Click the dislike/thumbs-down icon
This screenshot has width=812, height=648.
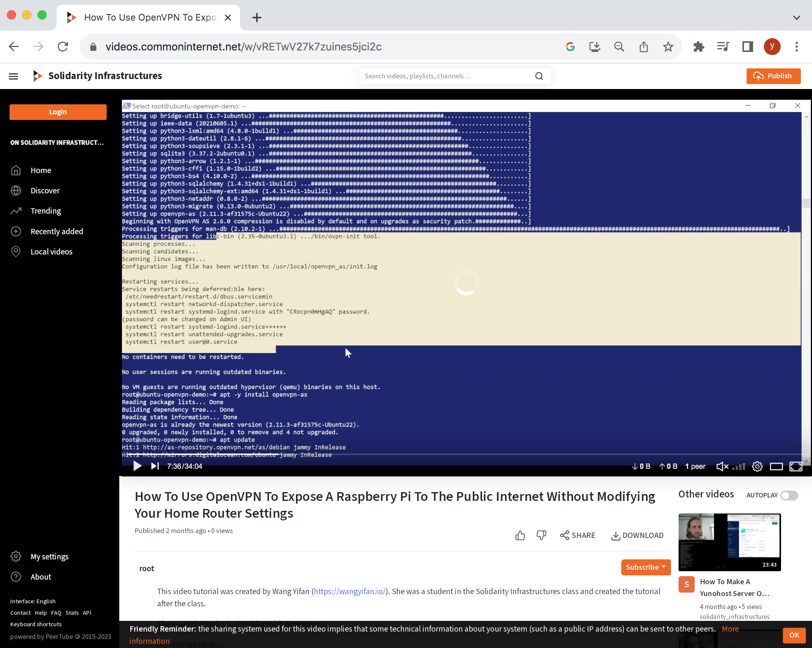(x=542, y=535)
